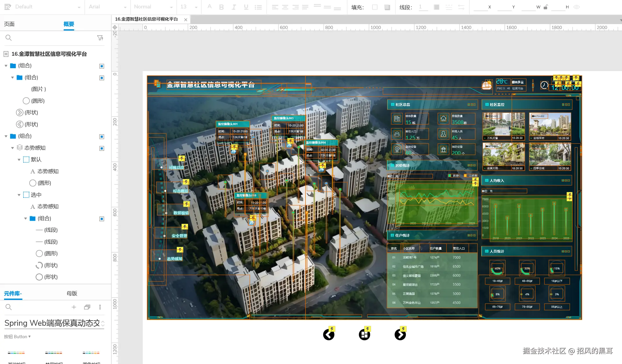Viewport: 622px width, 364px height.
Task: Open the 按钮 Button category
Action: (17, 336)
